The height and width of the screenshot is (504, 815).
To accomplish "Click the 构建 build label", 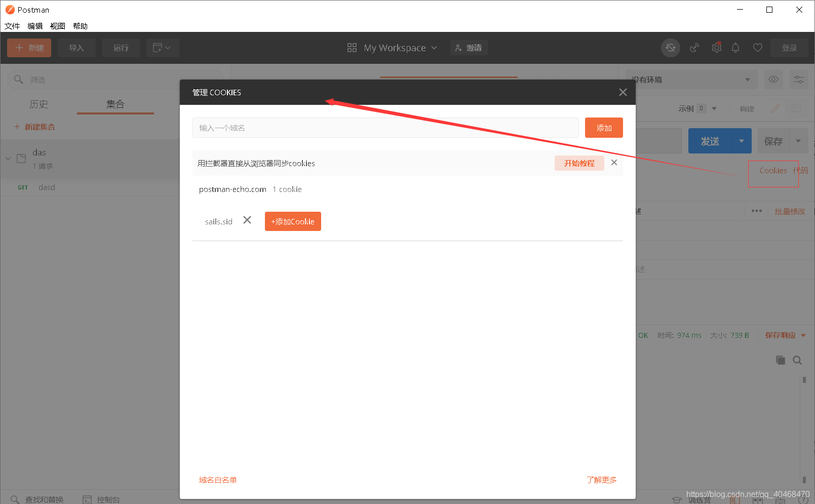I will (747, 109).
